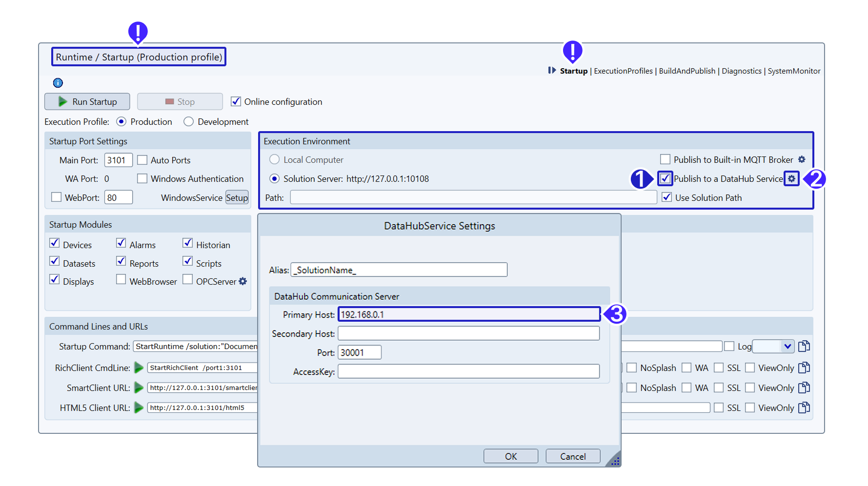Viewport: 868px width, 486px height.
Task: Click the WindowsService Setup button
Action: pyautogui.click(x=237, y=197)
